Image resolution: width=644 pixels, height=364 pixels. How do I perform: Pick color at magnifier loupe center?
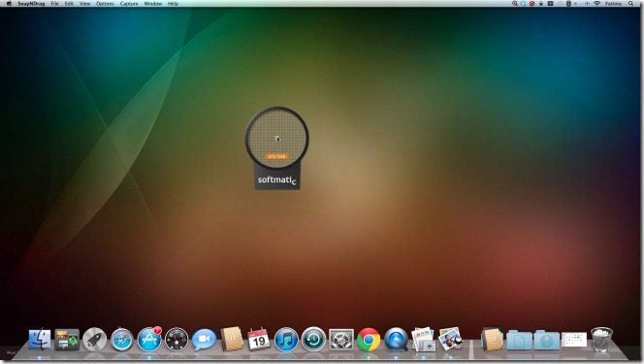[x=277, y=139]
